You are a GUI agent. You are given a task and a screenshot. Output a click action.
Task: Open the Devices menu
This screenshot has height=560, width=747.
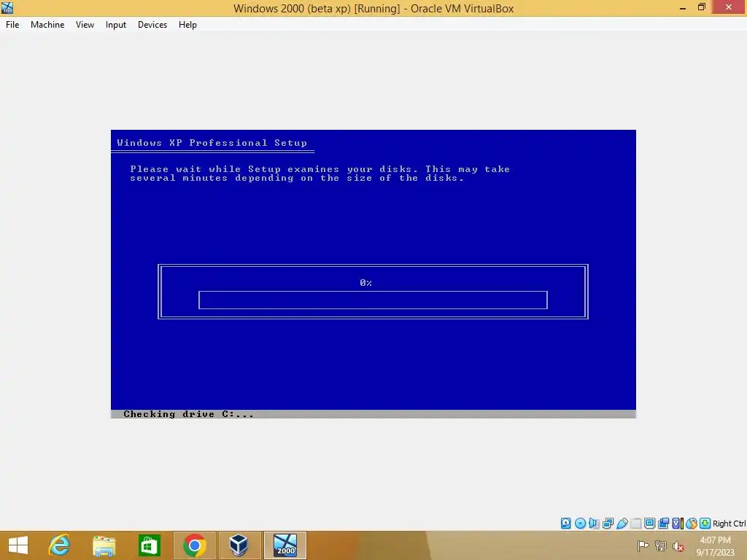[x=152, y=25]
